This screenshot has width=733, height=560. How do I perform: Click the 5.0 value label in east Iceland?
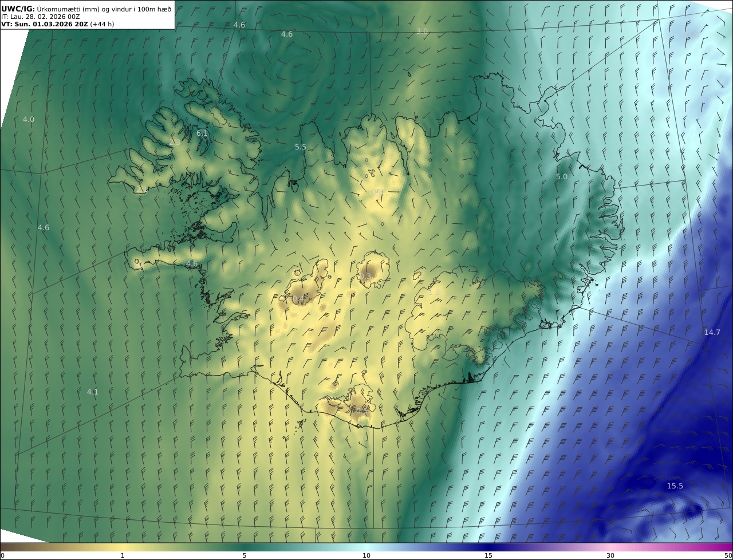(x=562, y=177)
